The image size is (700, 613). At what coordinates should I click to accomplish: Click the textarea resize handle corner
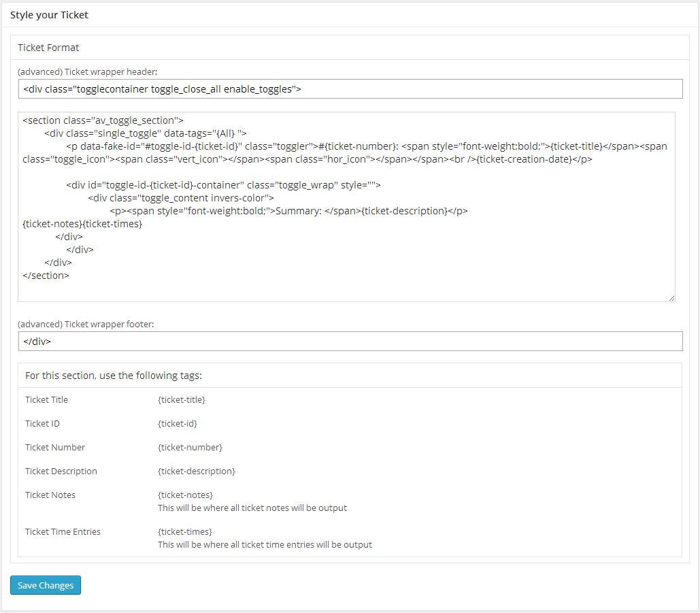(x=671, y=298)
